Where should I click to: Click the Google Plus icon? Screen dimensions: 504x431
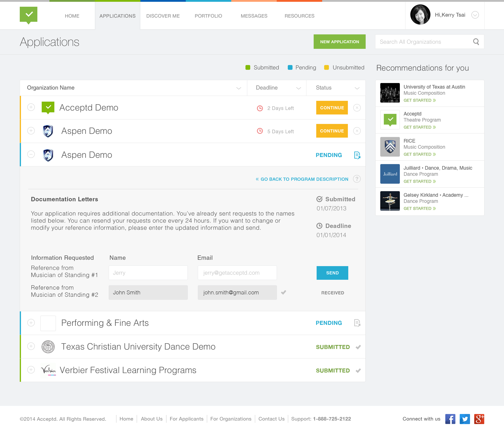tap(479, 419)
